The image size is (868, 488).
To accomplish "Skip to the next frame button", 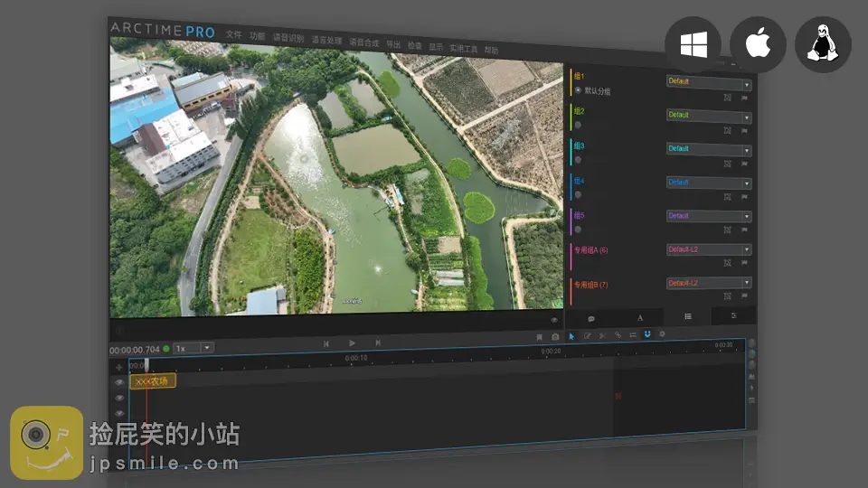I will pyautogui.click(x=378, y=343).
